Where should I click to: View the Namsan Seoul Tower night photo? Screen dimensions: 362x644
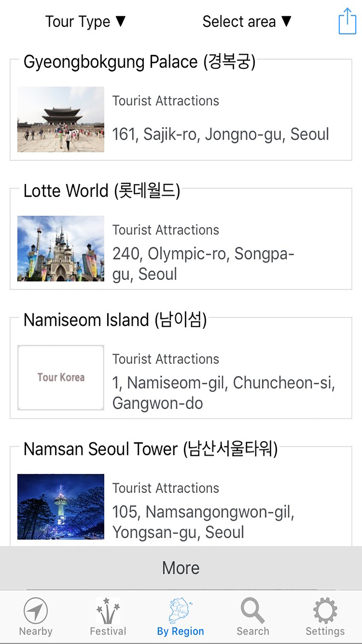(61, 507)
